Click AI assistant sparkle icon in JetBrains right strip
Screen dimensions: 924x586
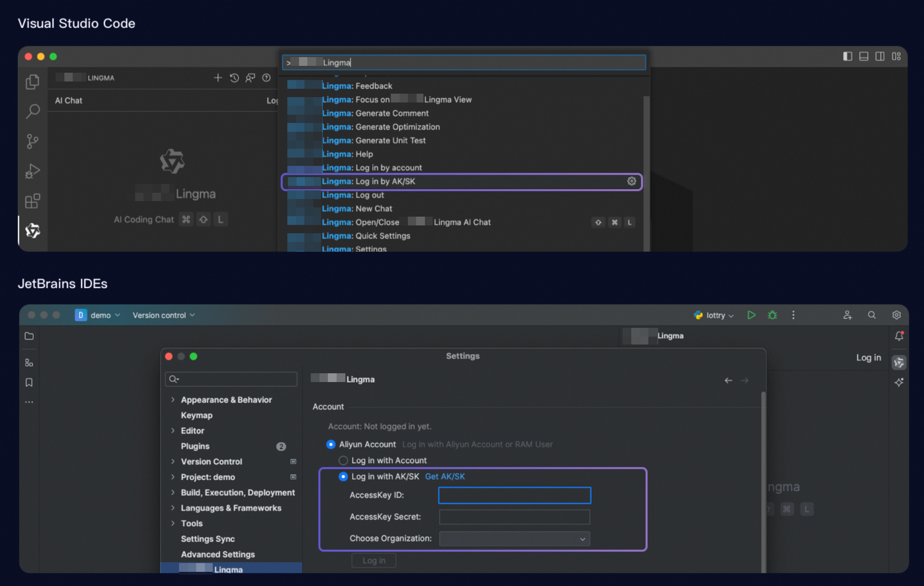[899, 382]
